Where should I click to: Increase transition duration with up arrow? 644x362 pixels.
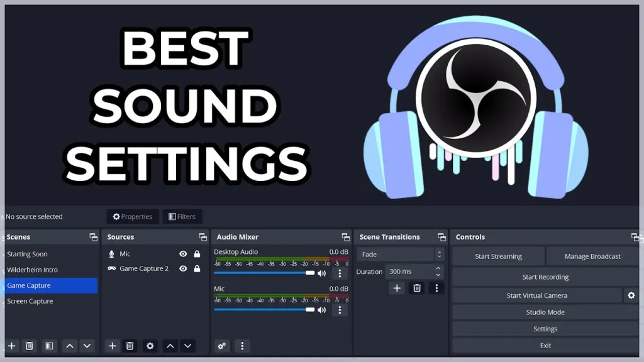click(438, 268)
